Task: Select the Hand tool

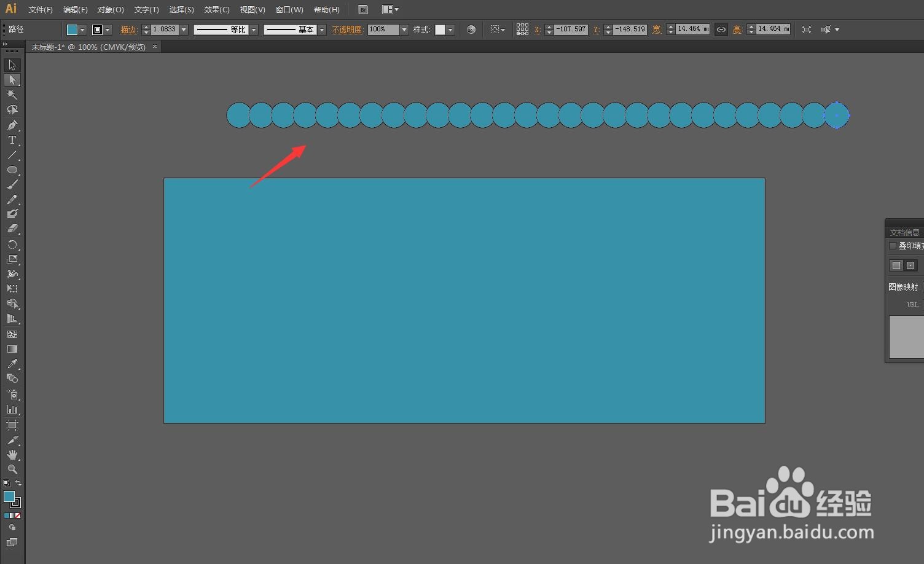Action: (x=12, y=455)
